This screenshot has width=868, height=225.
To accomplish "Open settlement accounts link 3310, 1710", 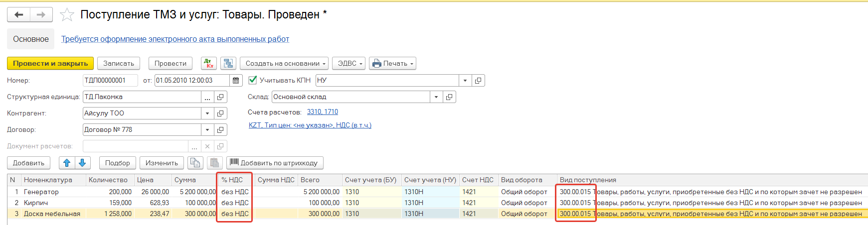I will click(x=323, y=112).
